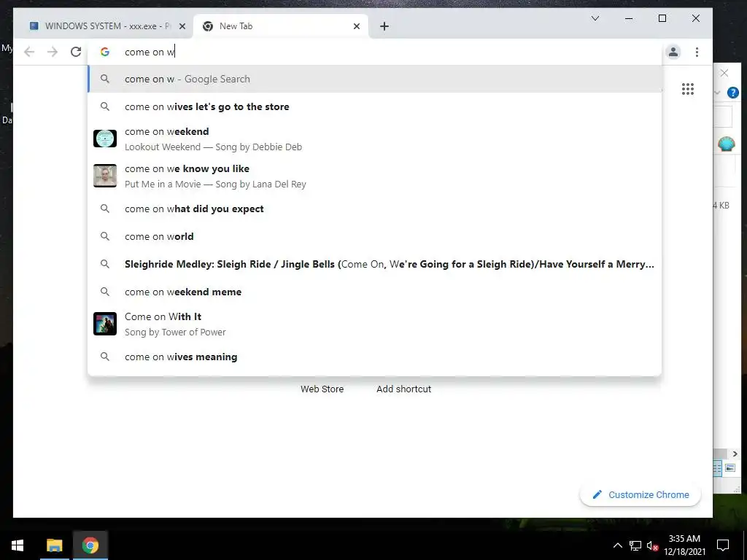747x560 pixels.
Task: Click search icon beside 'come on world'
Action: coord(105,236)
